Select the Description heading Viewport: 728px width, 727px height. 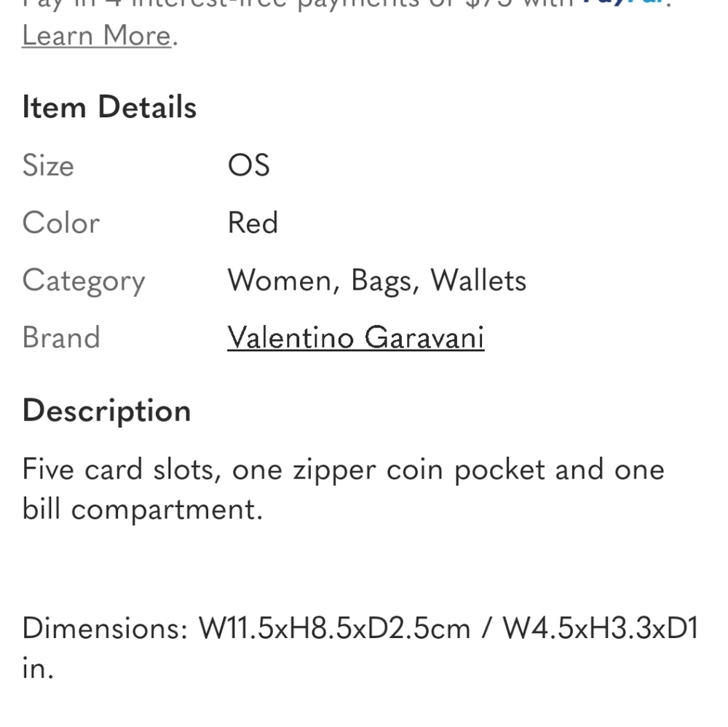[x=107, y=412]
